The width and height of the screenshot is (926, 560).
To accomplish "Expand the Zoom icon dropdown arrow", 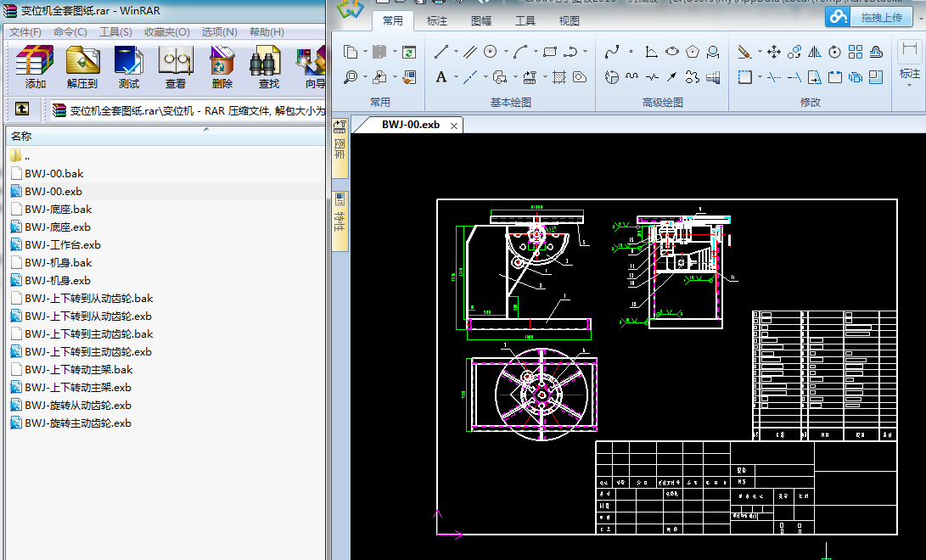I will [364, 76].
